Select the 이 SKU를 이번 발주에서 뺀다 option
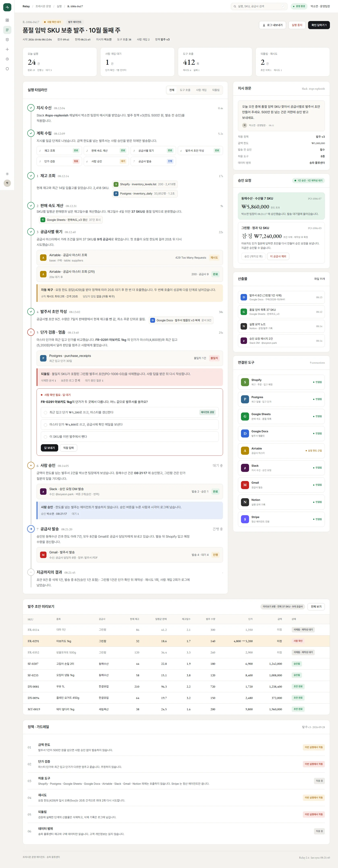This screenshot has height=868, width=338. 130,437
